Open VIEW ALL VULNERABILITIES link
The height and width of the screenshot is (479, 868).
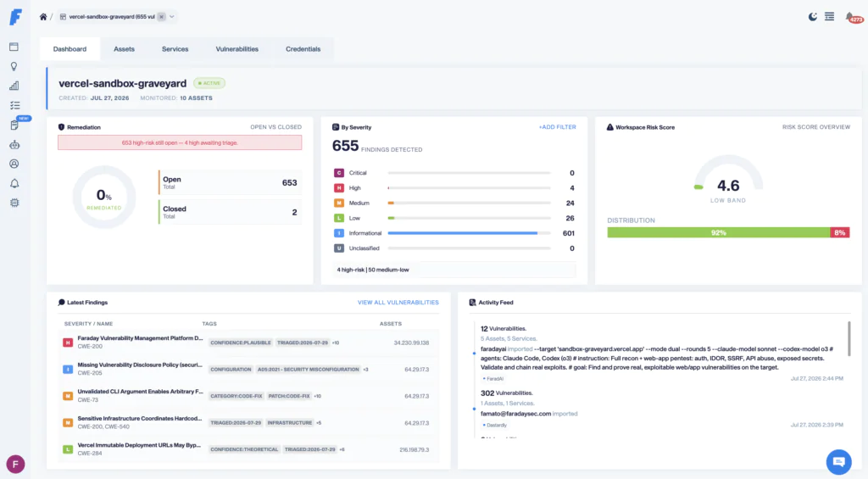pos(398,303)
